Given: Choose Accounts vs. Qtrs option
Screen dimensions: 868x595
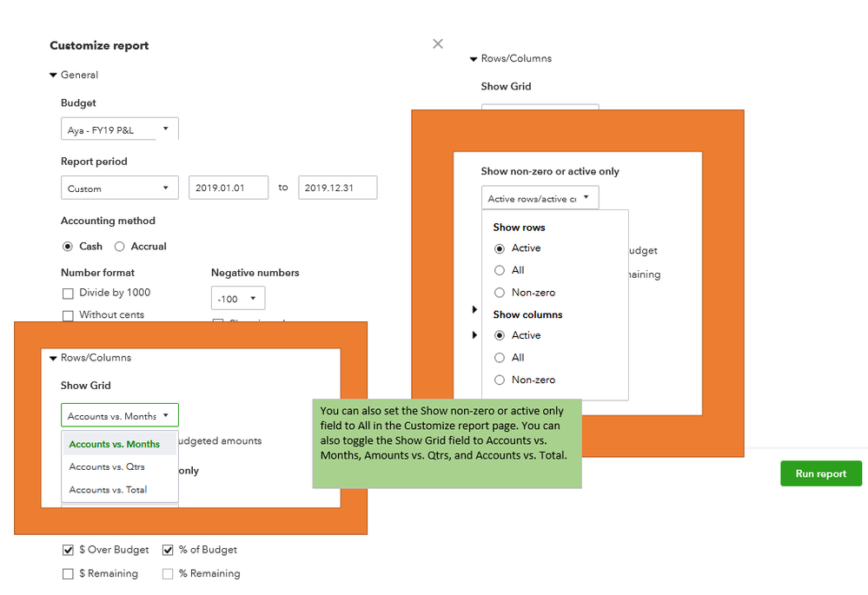Looking at the screenshot, I should 107,467.
